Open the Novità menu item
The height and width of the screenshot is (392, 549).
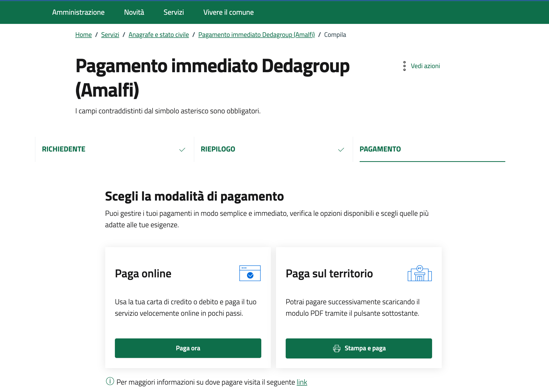click(x=134, y=12)
